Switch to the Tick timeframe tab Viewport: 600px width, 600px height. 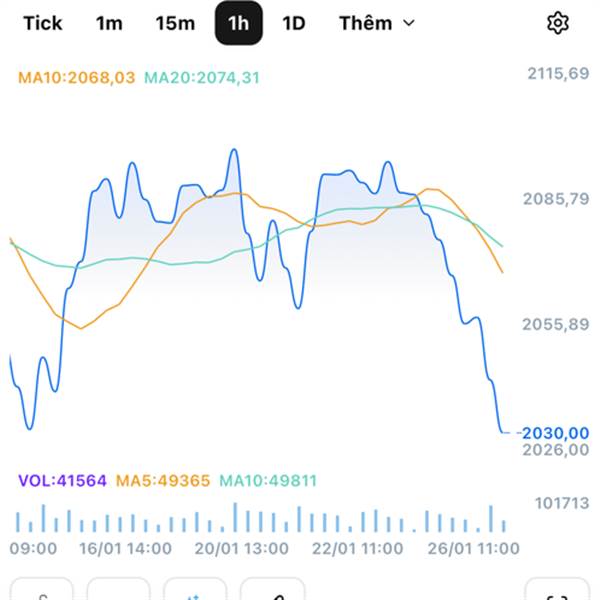tap(42, 23)
